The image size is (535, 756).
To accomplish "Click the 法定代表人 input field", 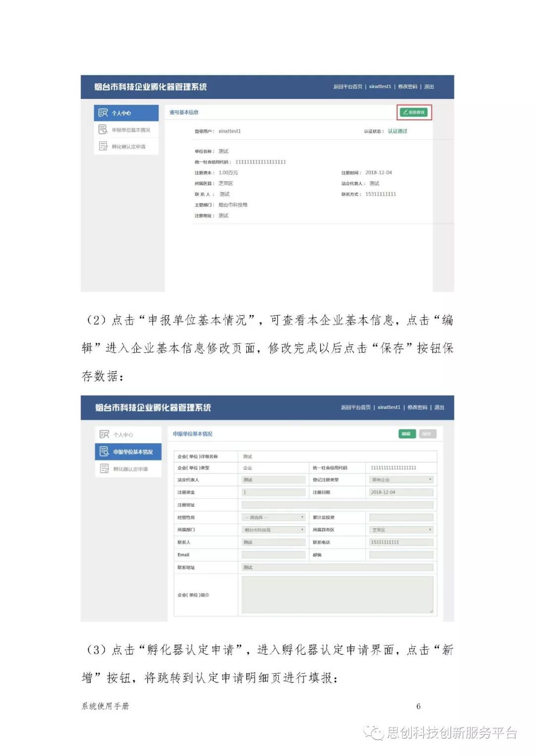I will [273, 480].
